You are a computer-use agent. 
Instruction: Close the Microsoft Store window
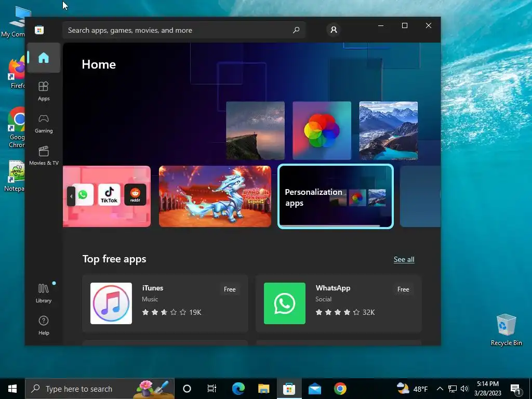pyautogui.click(x=429, y=26)
